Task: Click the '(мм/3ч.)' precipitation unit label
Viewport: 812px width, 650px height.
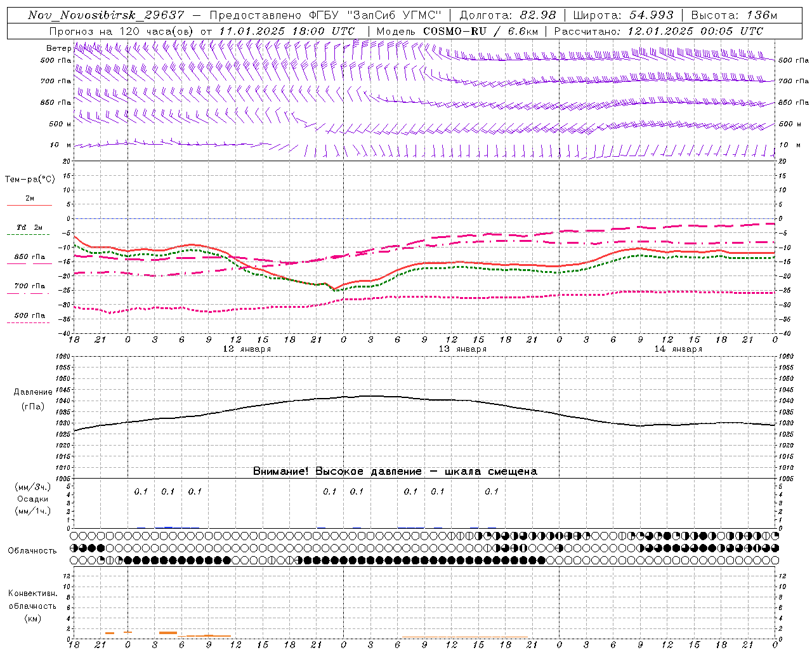Action: 33,487
